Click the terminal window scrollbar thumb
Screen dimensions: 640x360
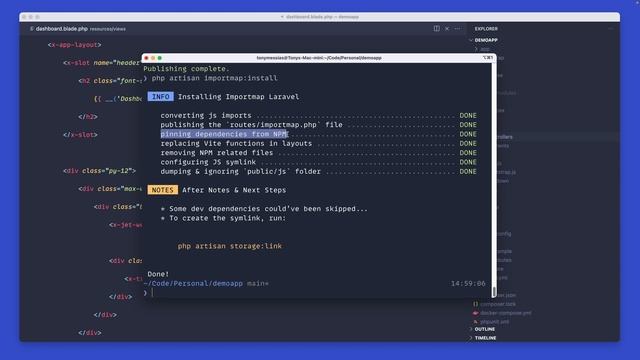point(494,291)
